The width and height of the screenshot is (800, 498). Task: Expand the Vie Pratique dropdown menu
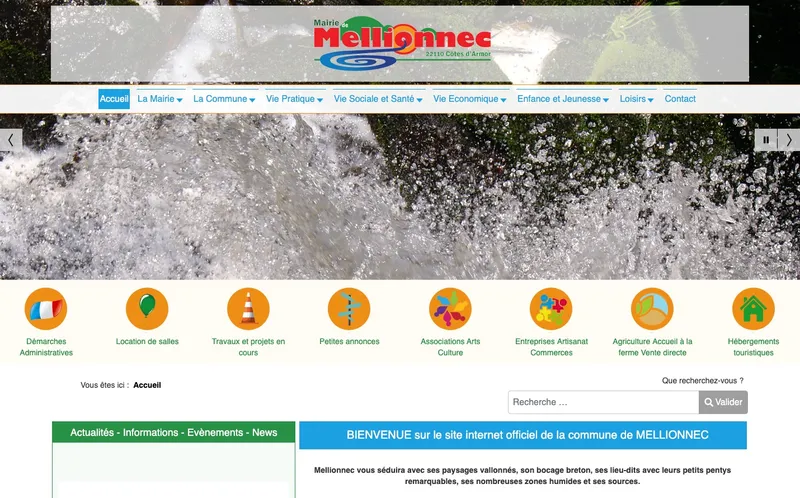[295, 99]
